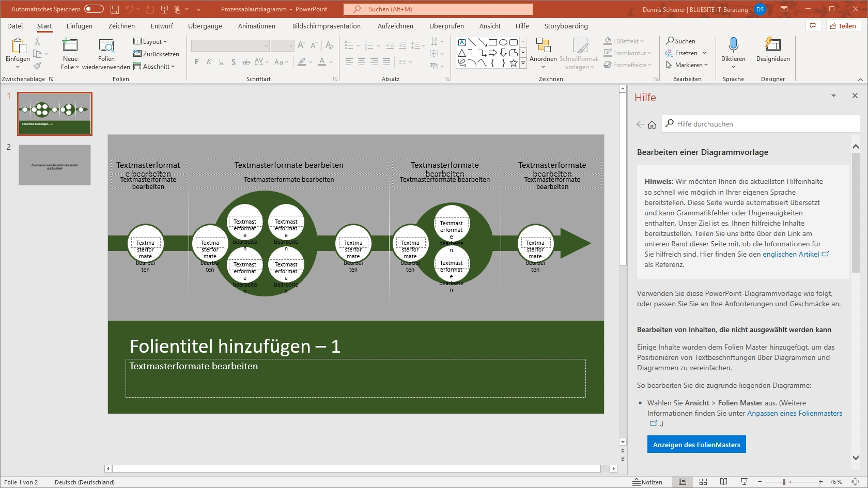This screenshot has height=488, width=868.
Task: Toggle normal view button in status bar
Action: (683, 482)
